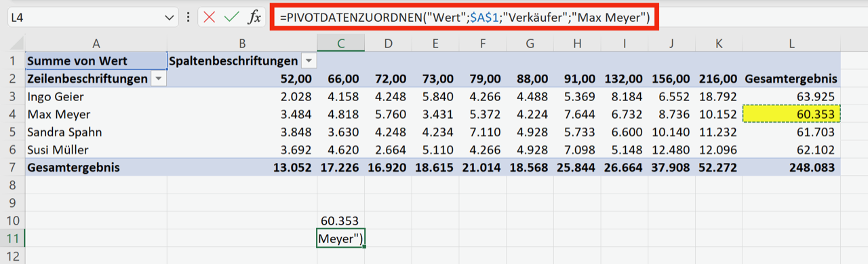Image resolution: width=868 pixels, height=264 pixels.
Task: Click value 61.703 total for Sandra Spahn
Action: click(816, 132)
